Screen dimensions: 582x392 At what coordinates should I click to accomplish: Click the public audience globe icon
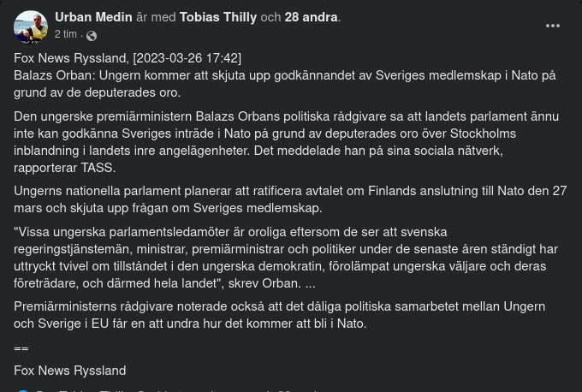[92, 35]
